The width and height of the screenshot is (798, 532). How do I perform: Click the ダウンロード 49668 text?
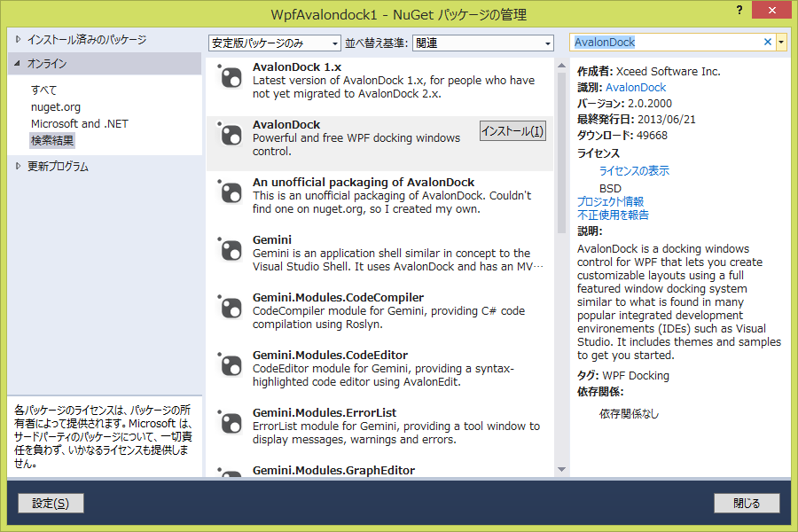click(x=622, y=135)
